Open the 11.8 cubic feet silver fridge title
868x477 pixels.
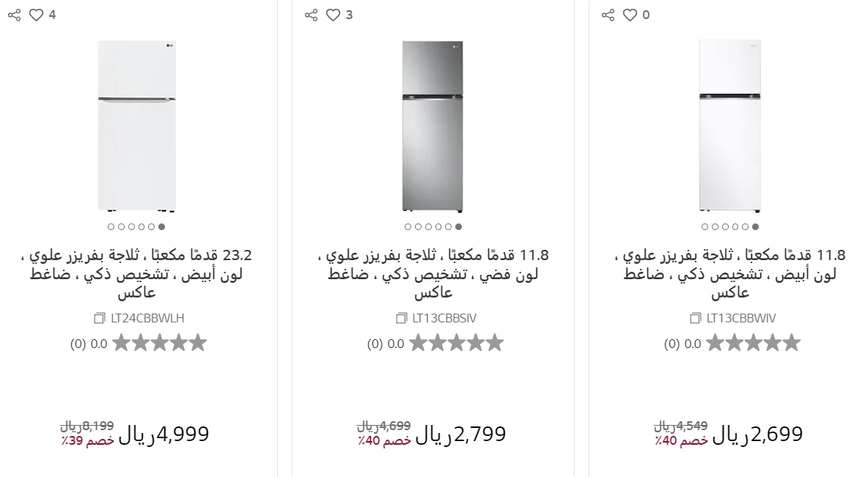coord(433,274)
